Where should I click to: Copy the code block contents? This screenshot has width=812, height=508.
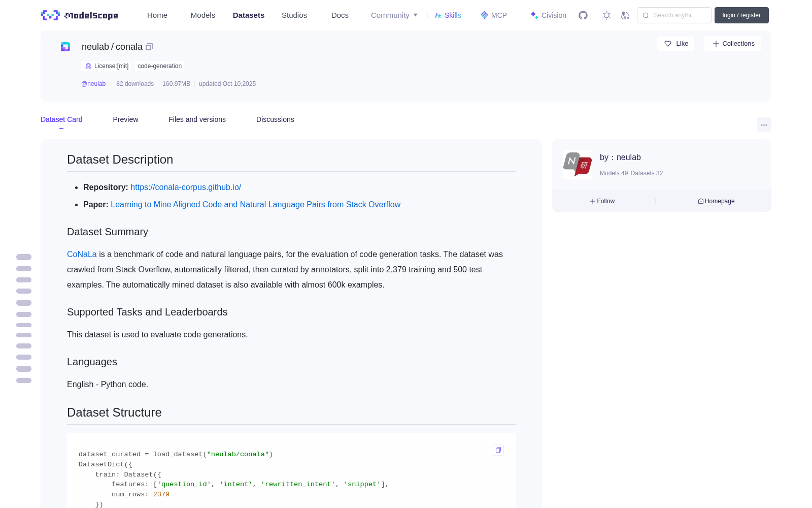498,450
